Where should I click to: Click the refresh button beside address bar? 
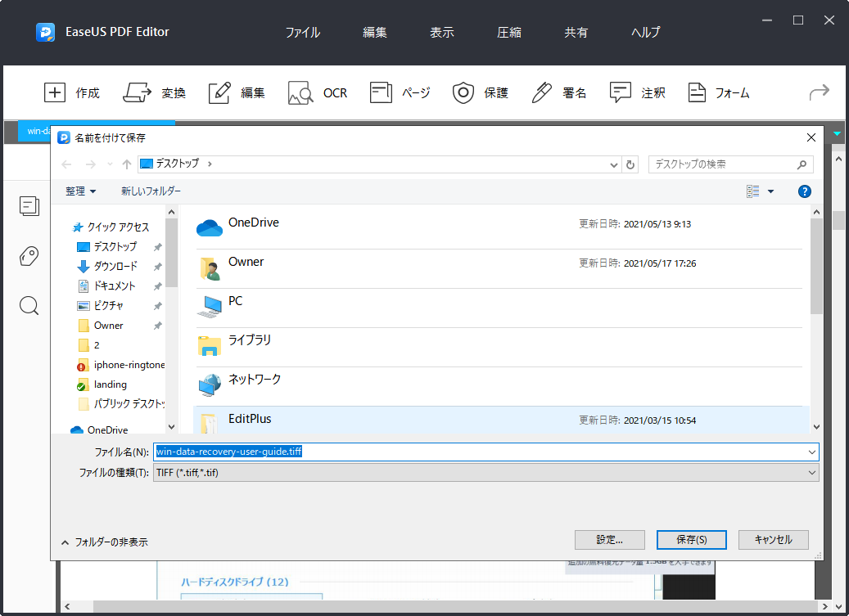click(630, 164)
